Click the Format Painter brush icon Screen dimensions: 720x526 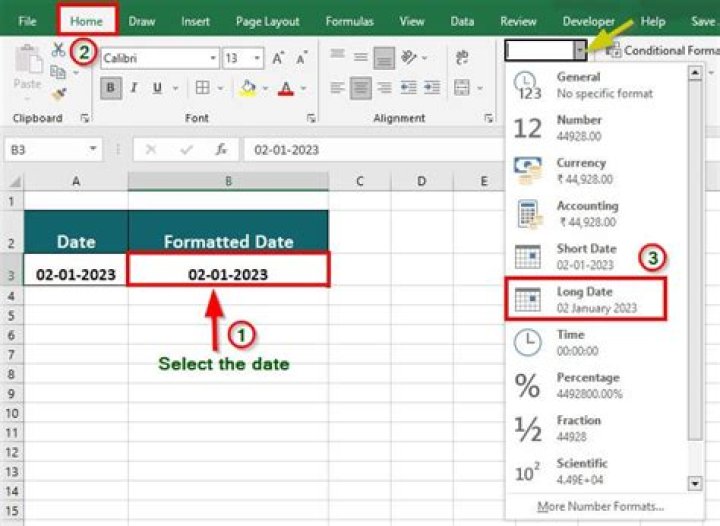click(58, 95)
